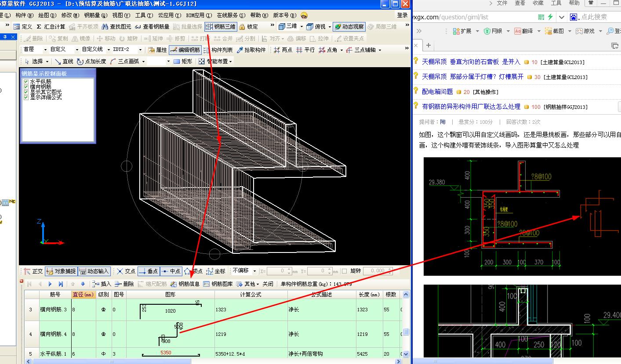This screenshot has width=621, height=364.
Task: Open 构件列表 component list
Action: point(218,50)
